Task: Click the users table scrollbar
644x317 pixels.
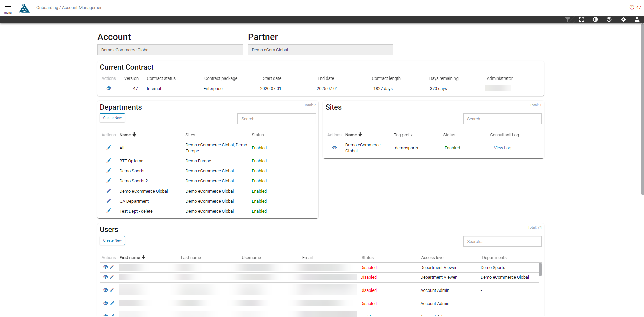Action: point(540,269)
